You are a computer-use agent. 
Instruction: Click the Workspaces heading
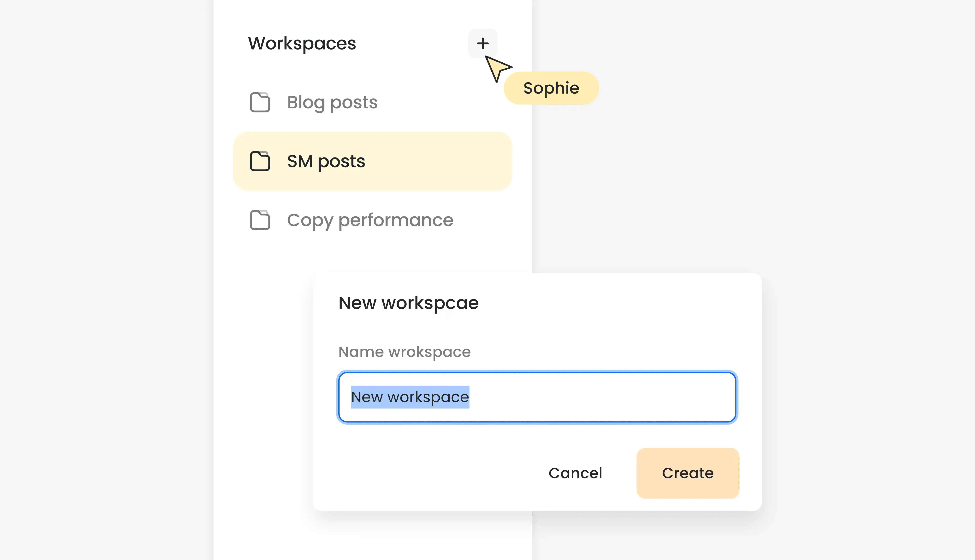(302, 43)
